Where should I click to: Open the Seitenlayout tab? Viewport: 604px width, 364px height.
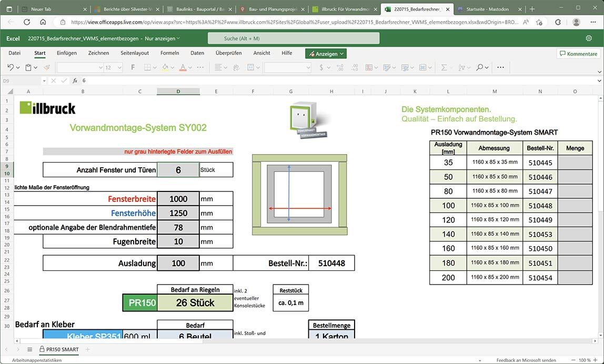point(135,53)
